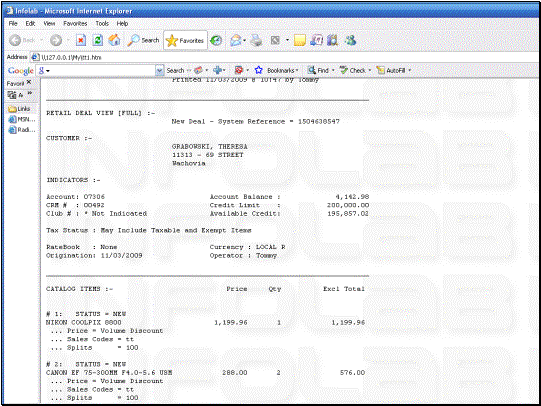The image size is (541, 406).
Task: Click the 'Origination: 11/03/2009' text
Action: click(94, 256)
